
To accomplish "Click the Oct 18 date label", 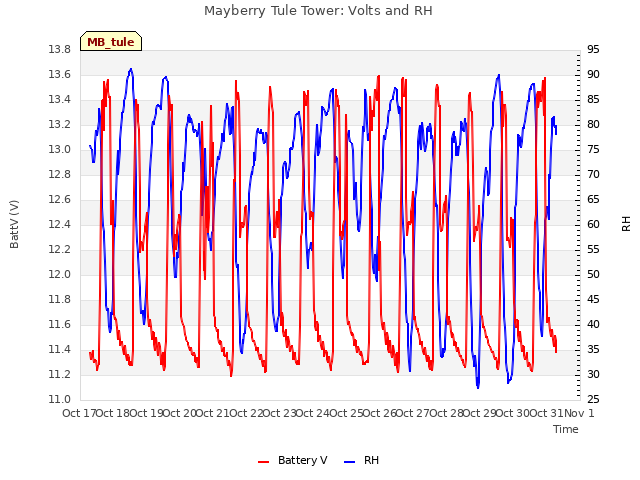I will 113,413.
